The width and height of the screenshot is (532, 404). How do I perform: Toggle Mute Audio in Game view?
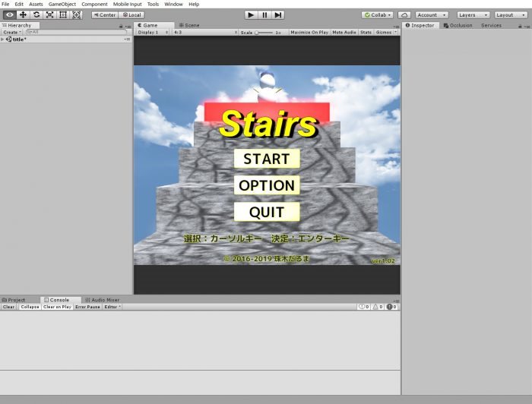pyautogui.click(x=344, y=32)
